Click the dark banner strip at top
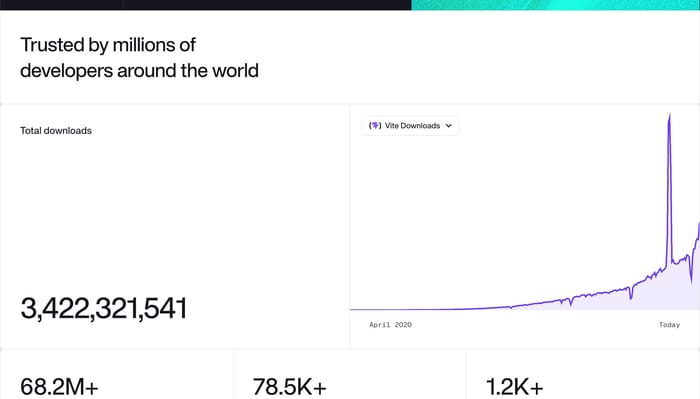The height and width of the screenshot is (399, 700). (x=205, y=5)
